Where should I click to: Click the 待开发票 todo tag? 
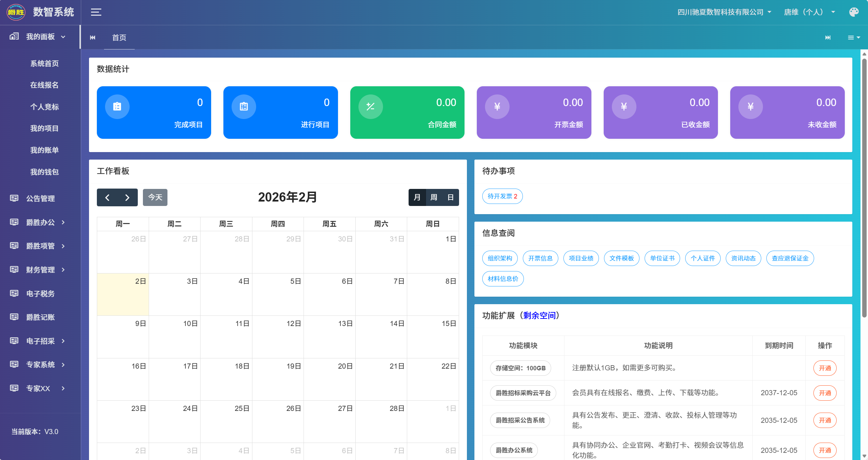[502, 196]
